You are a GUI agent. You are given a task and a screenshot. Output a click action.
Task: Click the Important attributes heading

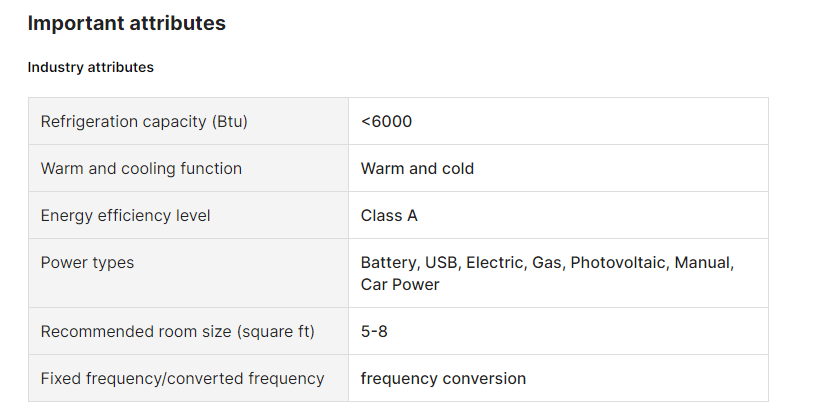126,23
